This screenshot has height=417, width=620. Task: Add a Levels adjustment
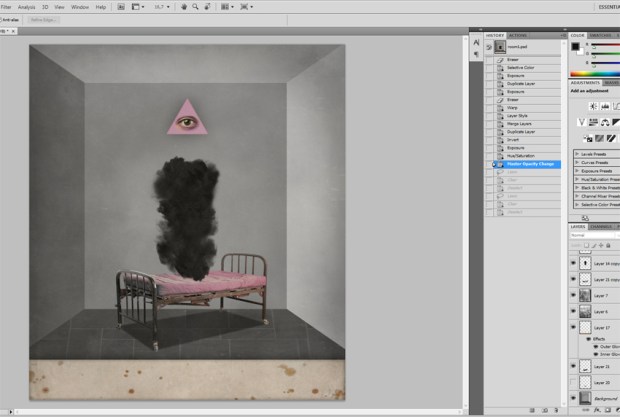(605, 106)
